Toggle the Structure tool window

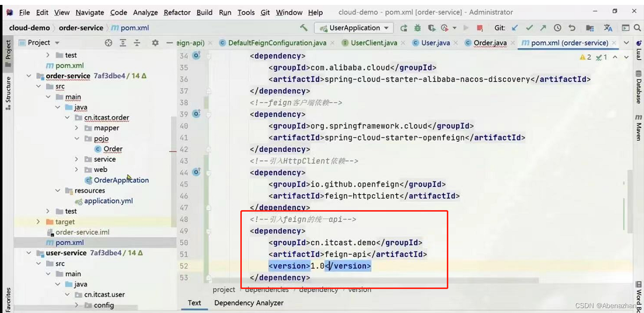tap(8, 93)
